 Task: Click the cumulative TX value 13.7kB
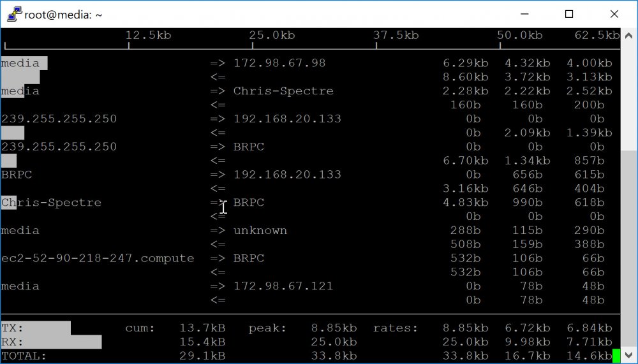pyautogui.click(x=202, y=328)
